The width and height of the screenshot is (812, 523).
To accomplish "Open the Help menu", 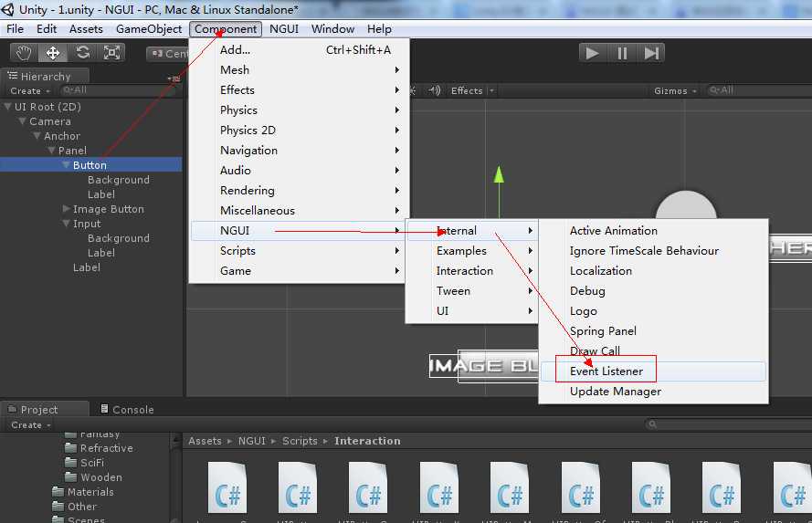I will click(379, 29).
